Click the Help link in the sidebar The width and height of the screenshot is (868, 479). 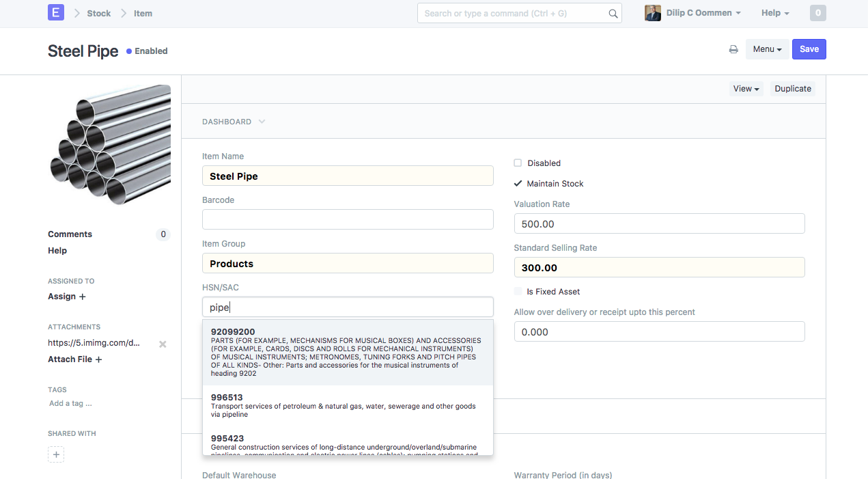[57, 251]
